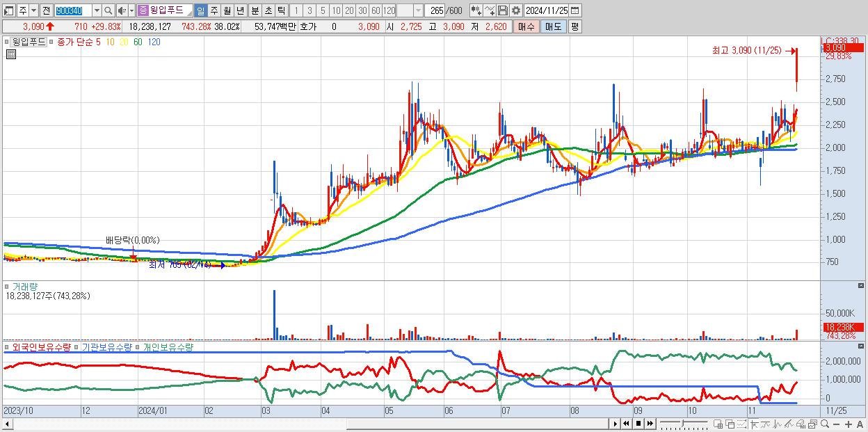Open the calendar date picker icon
The height and width of the screenshot is (432, 868).
(574, 10)
